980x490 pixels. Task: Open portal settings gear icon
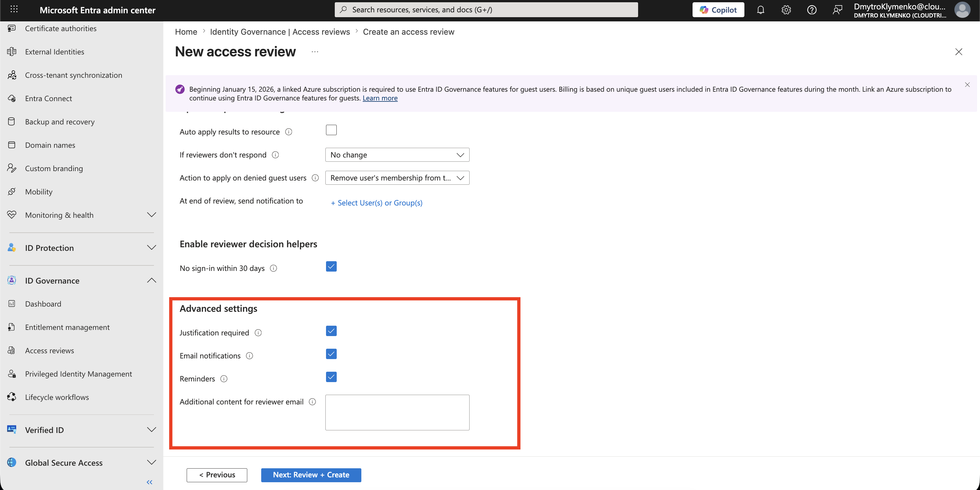786,10
